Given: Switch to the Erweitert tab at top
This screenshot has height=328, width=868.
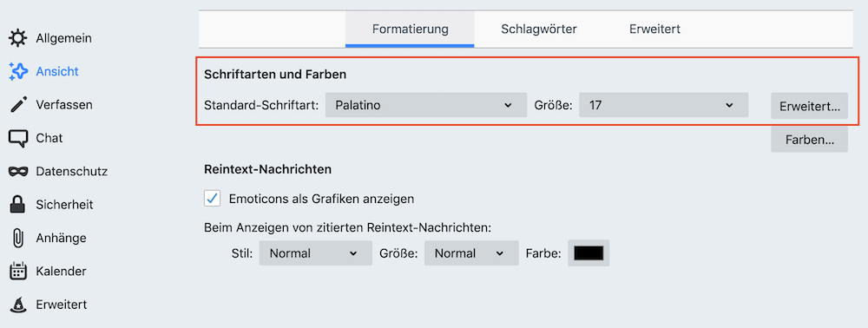Looking at the screenshot, I should coord(654,30).
